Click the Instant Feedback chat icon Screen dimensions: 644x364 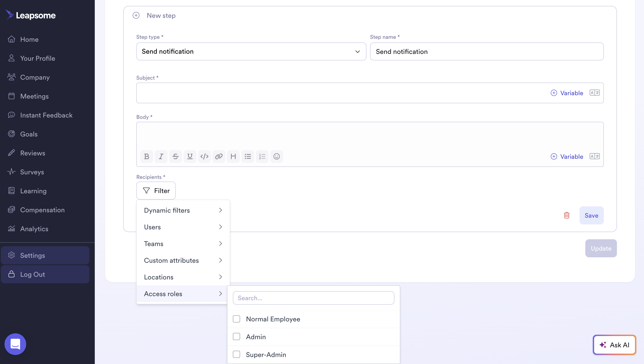click(x=12, y=115)
